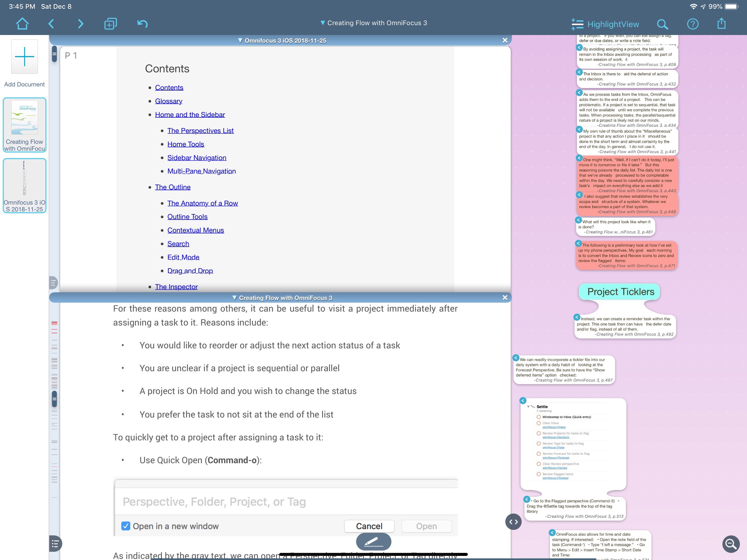Select Omnifocus 3 iOS document thumbnail

pyautogui.click(x=24, y=186)
